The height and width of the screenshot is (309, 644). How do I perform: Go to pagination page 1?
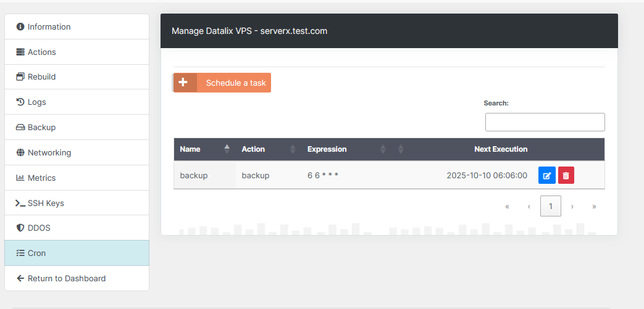[x=550, y=206]
